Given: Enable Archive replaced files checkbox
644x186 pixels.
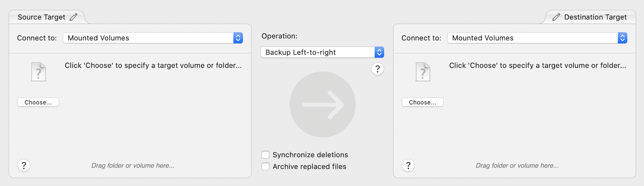Looking at the screenshot, I should [x=265, y=166].
